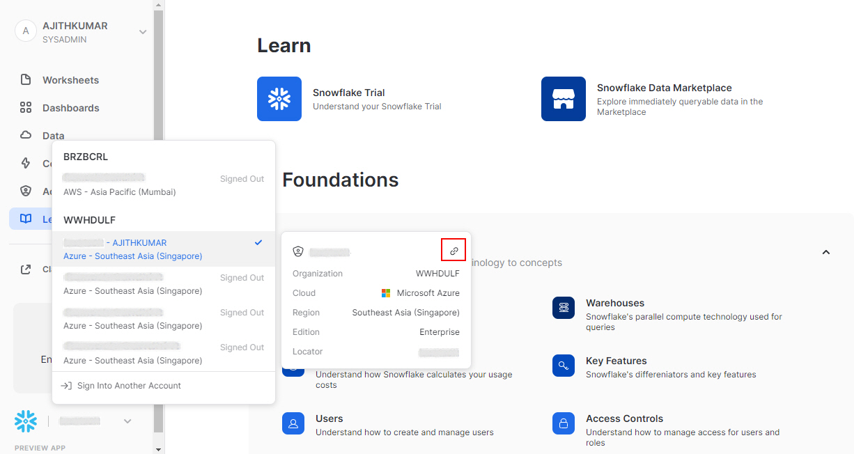The height and width of the screenshot is (454, 868).
Task: Open Worksheets from the sidebar
Action: point(70,80)
